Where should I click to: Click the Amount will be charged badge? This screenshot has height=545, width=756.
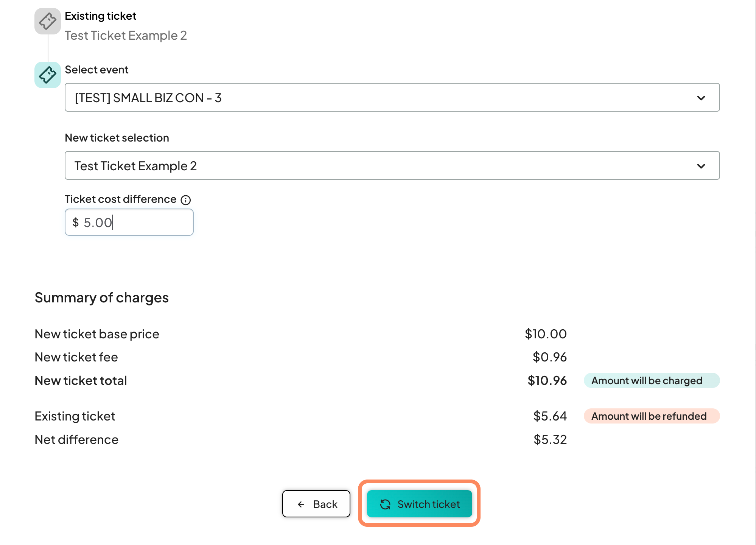651,380
